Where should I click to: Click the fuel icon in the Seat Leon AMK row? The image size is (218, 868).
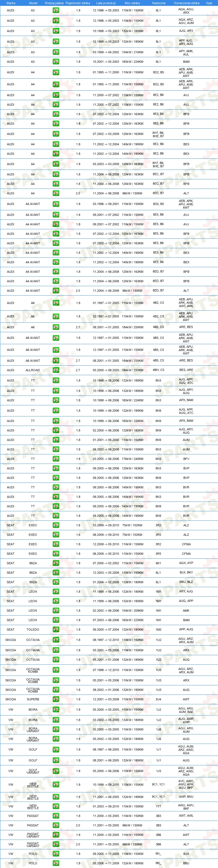pos(56,611)
